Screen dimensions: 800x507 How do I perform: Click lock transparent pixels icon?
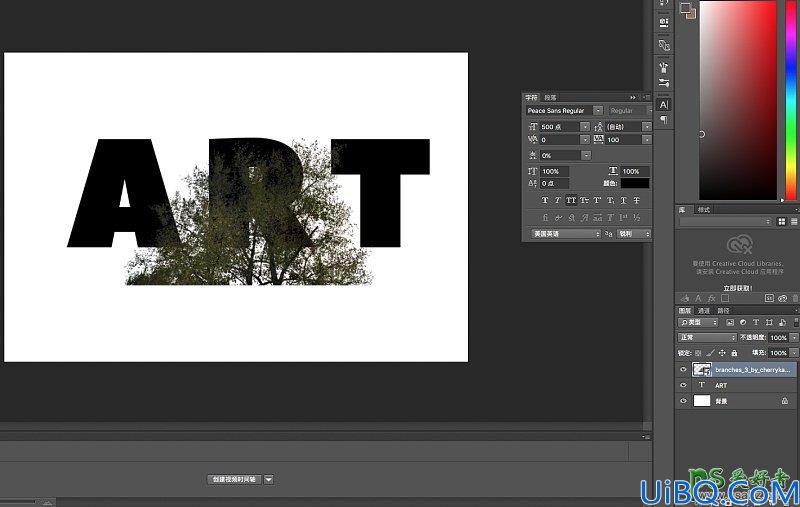698,353
